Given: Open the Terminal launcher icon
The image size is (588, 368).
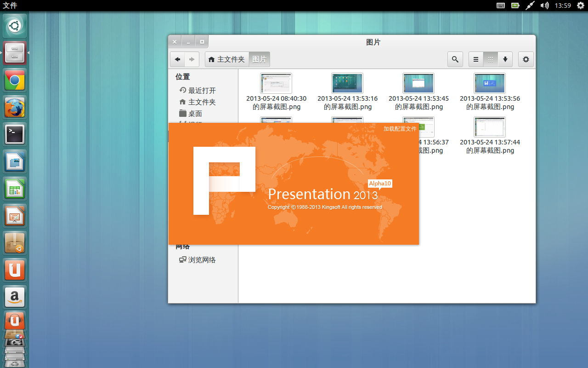Looking at the screenshot, I should click(15, 134).
